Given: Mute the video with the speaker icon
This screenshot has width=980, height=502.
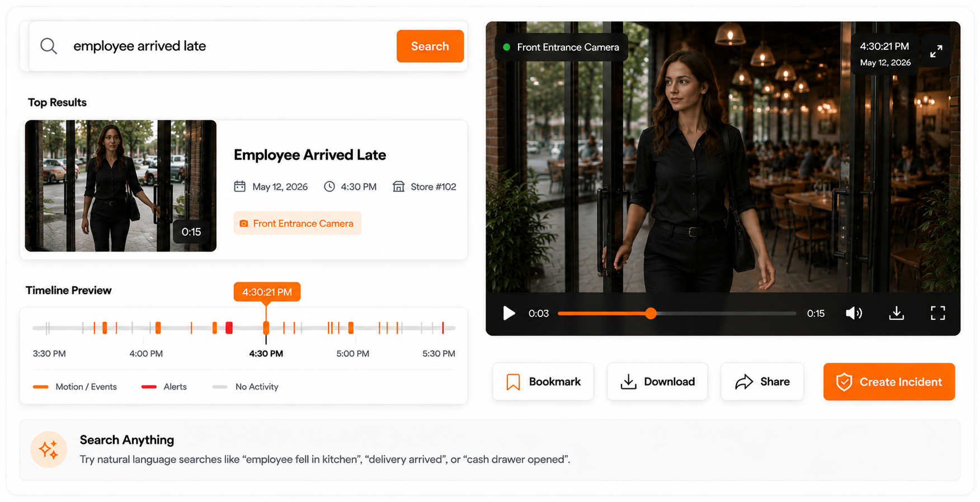Looking at the screenshot, I should (854, 313).
